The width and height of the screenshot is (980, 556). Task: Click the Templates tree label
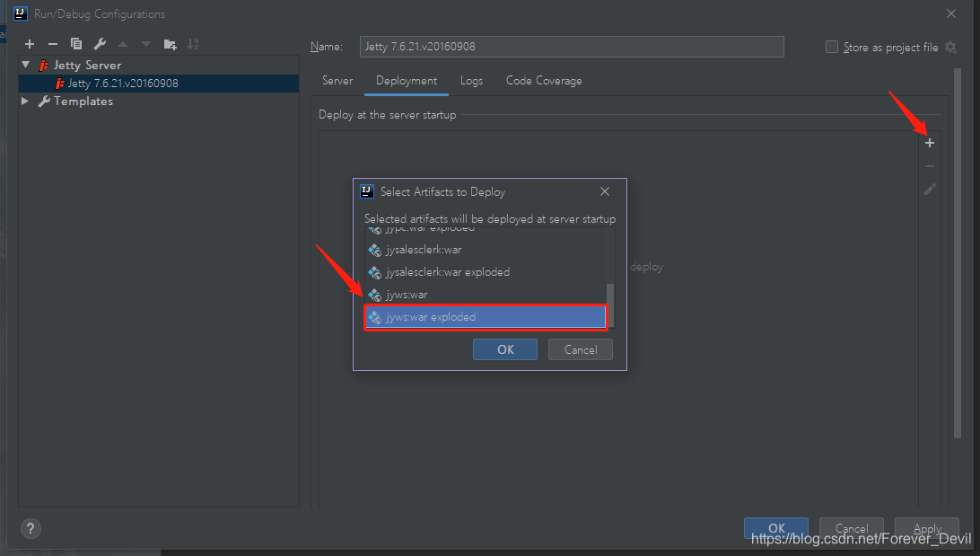[x=83, y=101]
